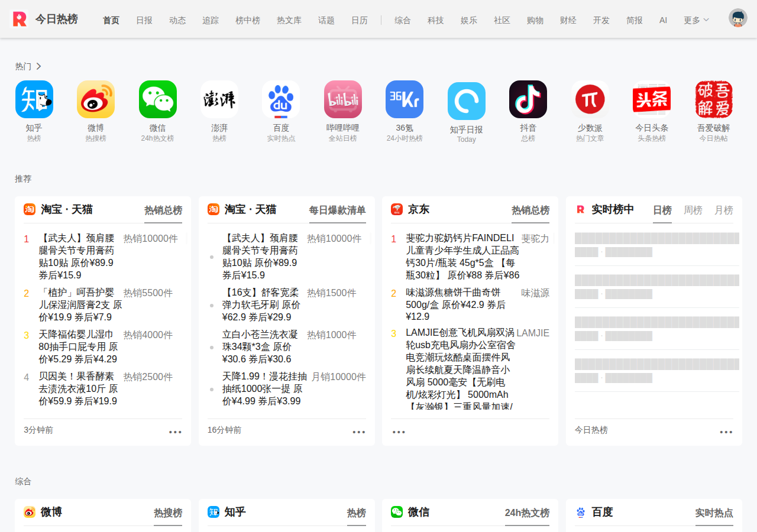Image resolution: width=757 pixels, height=532 pixels.
Task: Expand the 热门 section chevron
Action: pyautogui.click(x=38, y=66)
